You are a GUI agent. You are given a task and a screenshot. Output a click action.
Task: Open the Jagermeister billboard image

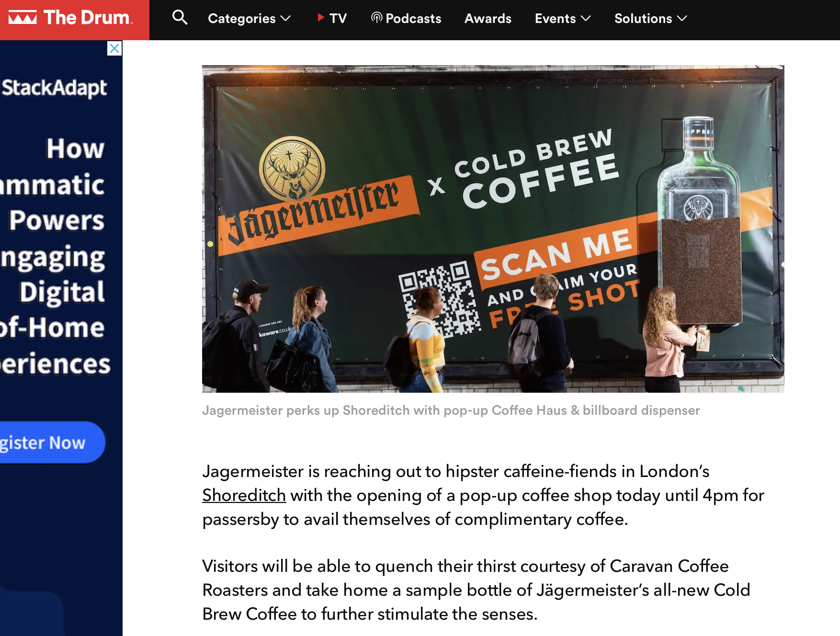pos(493,229)
